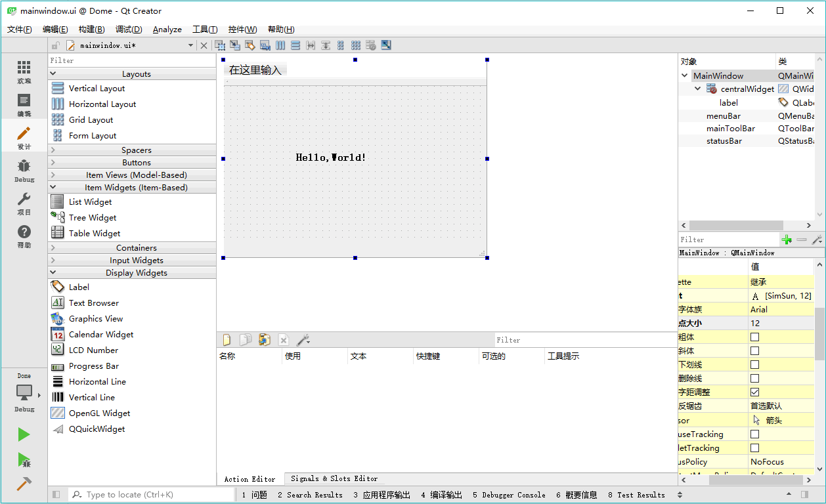The height and width of the screenshot is (504, 826).
Task: Switch to Edit Signals/Slots mode icon
Action: [x=235, y=45]
